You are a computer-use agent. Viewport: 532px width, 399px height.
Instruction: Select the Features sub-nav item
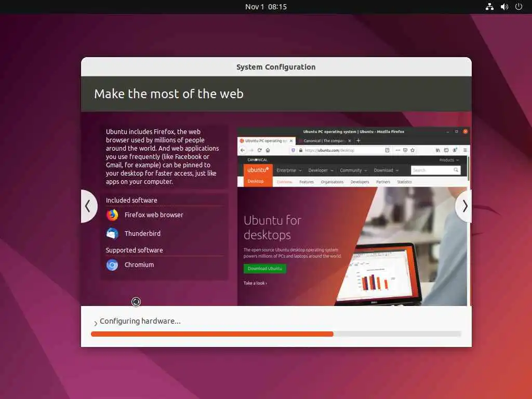[x=307, y=182]
